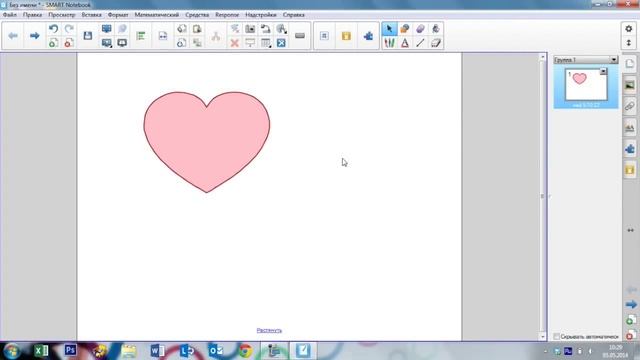Open the Файл menu
The height and width of the screenshot is (360, 640).
click(x=10, y=15)
